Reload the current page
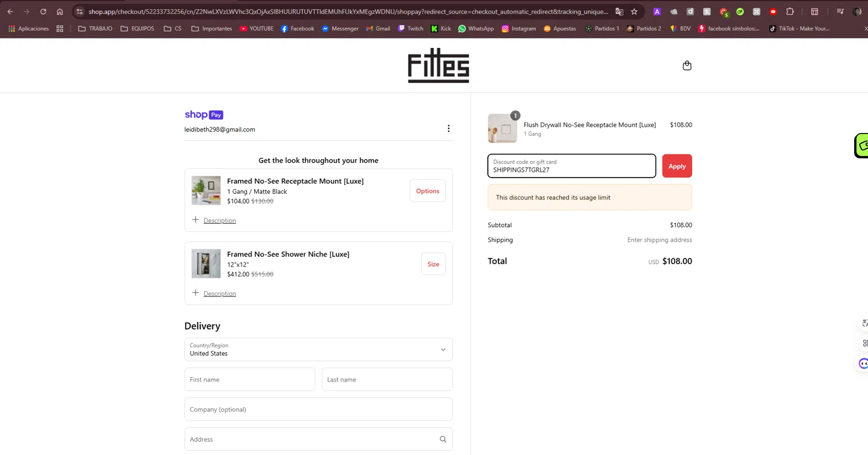The height and width of the screenshot is (455, 868). tap(43, 12)
